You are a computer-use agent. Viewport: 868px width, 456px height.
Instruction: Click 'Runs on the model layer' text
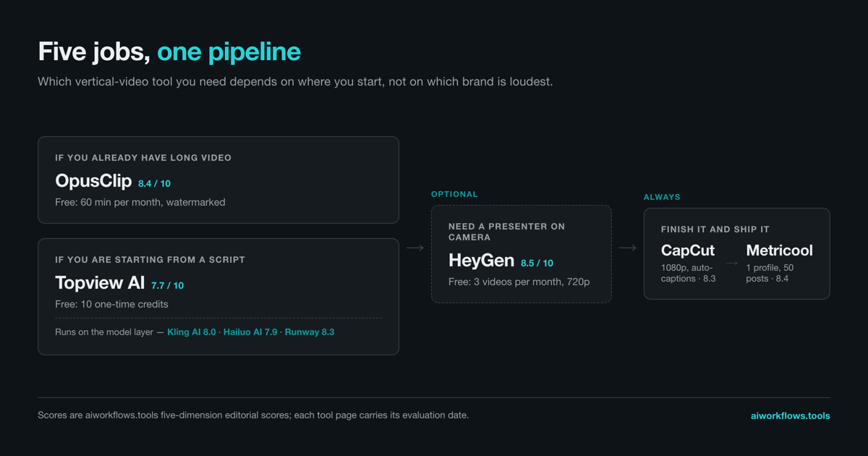pyautogui.click(x=104, y=332)
